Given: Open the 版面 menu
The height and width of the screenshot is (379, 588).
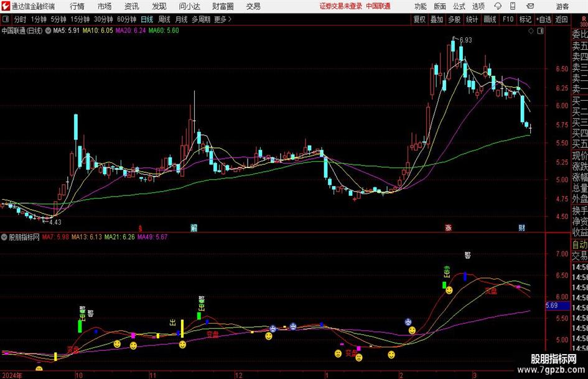Looking at the screenshot, I should point(440,6).
